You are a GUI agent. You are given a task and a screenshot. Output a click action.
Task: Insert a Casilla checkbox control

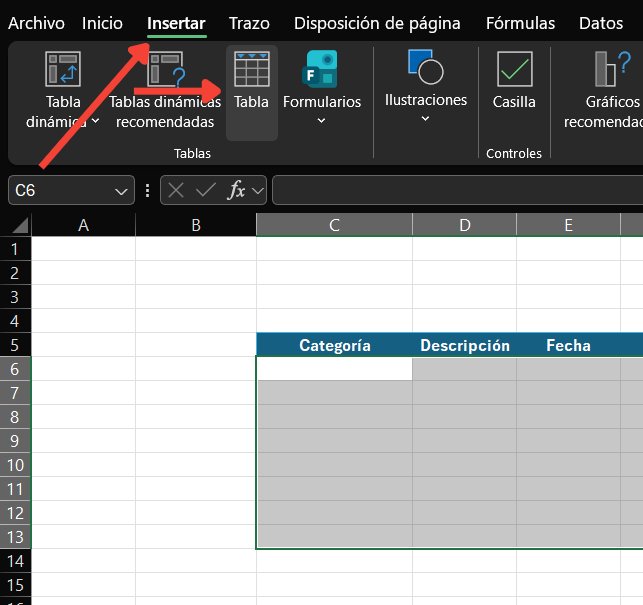514,69
